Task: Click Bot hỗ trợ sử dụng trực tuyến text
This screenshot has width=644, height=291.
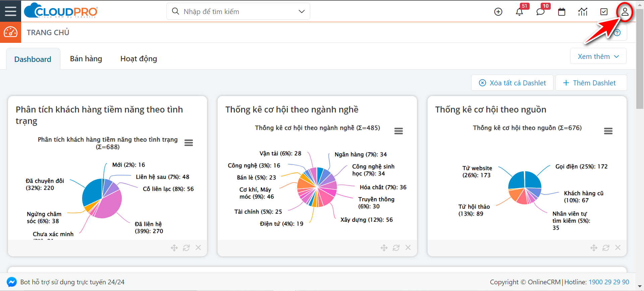Action: coord(72,282)
